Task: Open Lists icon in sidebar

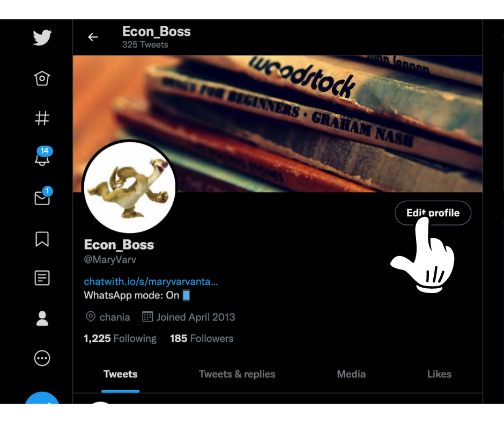Action: coord(42,278)
